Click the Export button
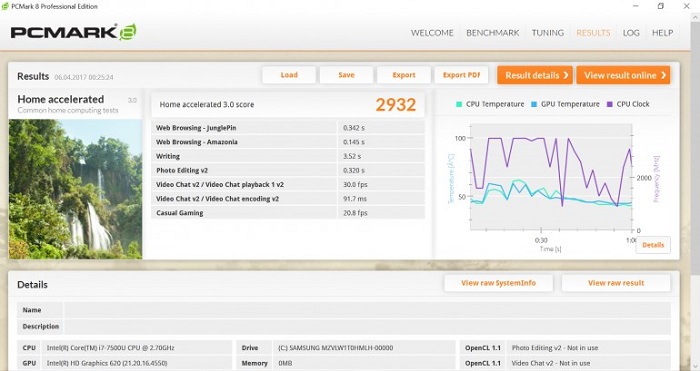 tap(404, 75)
